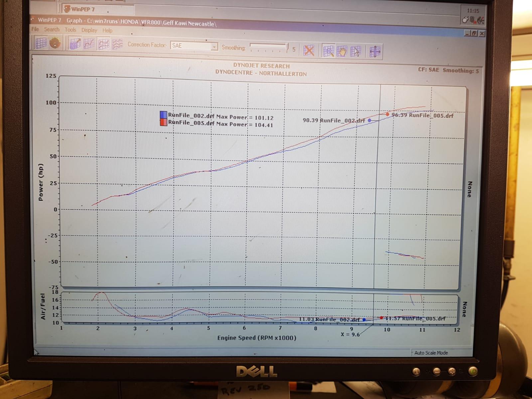Screen dimensions: 532x399
Task: Open the Tools menu
Action: pyautogui.click(x=70, y=30)
